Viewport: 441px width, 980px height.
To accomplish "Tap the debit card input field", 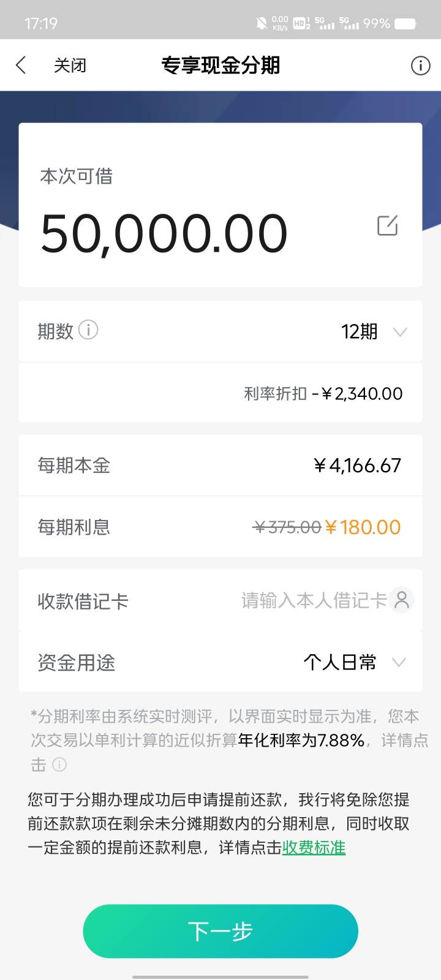I will pyautogui.click(x=314, y=600).
